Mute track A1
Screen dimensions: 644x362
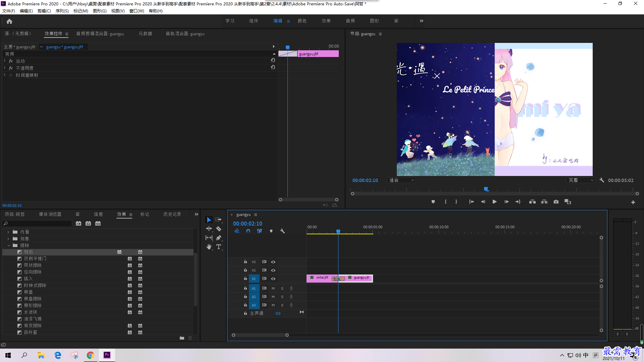[273, 288]
